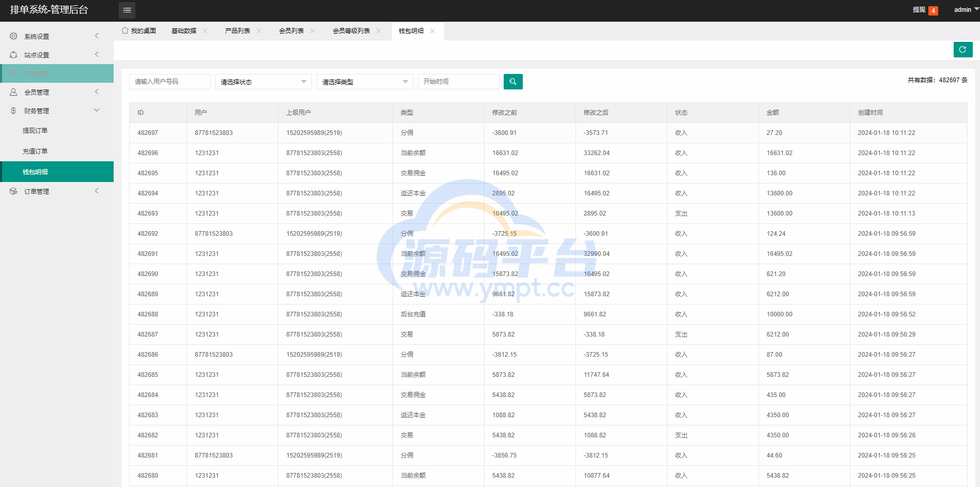
Task: Click the 财务管理 dollar icon
Action: click(x=13, y=111)
